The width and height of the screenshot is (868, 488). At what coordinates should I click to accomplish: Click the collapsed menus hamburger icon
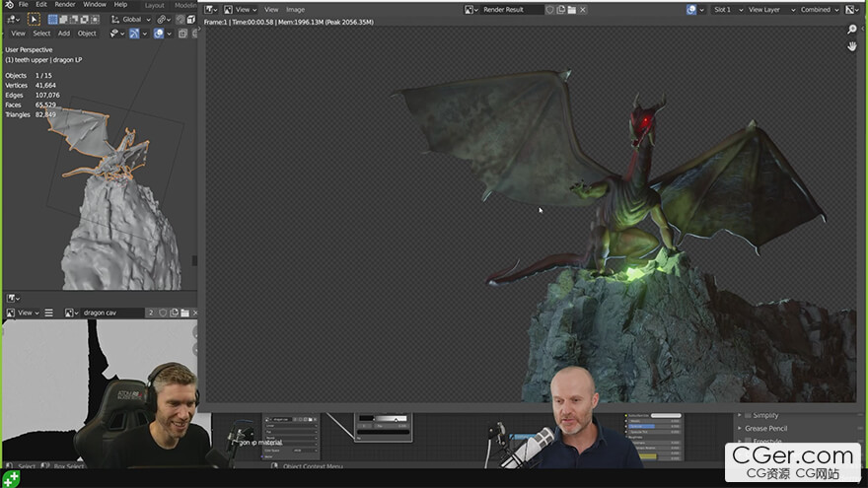click(48, 313)
